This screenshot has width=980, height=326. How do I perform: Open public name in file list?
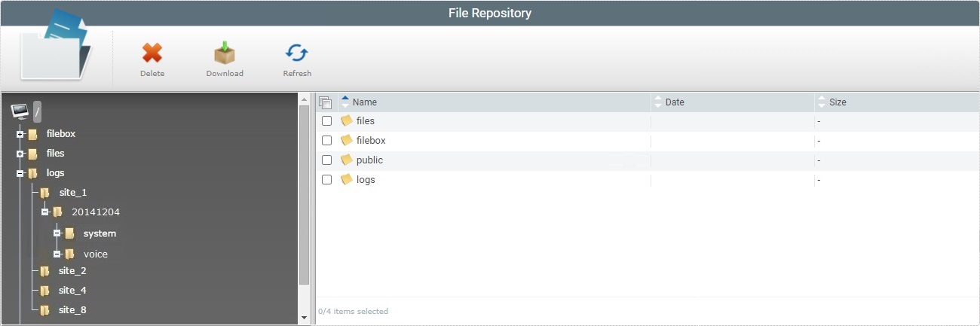[x=369, y=160]
